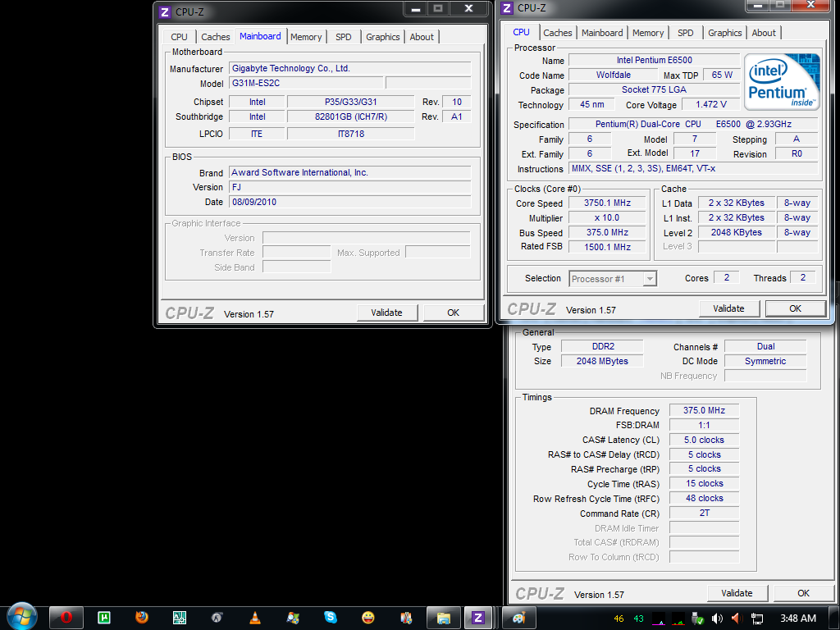The image size is (840, 630).
Task: Click the purple CPU usage graph tray icon
Action: (x=659, y=619)
